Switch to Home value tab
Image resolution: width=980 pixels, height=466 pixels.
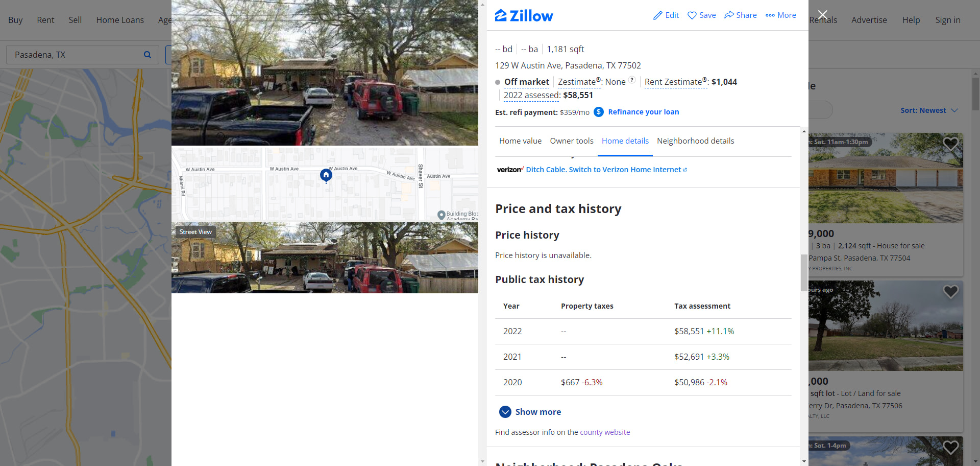point(520,141)
